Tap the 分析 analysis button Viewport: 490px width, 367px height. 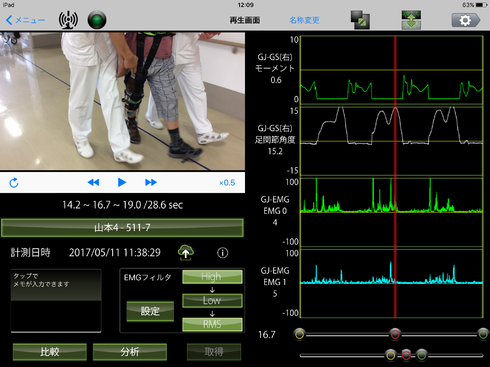point(130,352)
